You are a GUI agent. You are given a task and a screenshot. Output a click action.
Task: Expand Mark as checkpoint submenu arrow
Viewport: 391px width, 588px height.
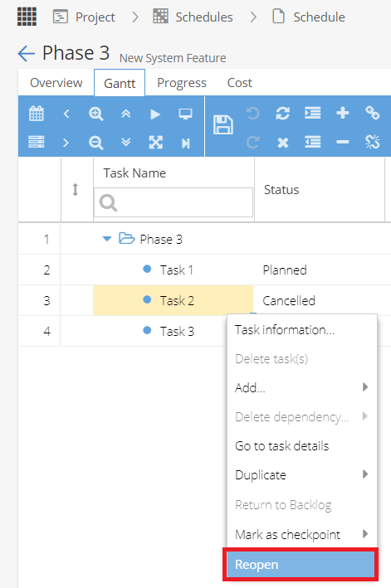point(365,533)
